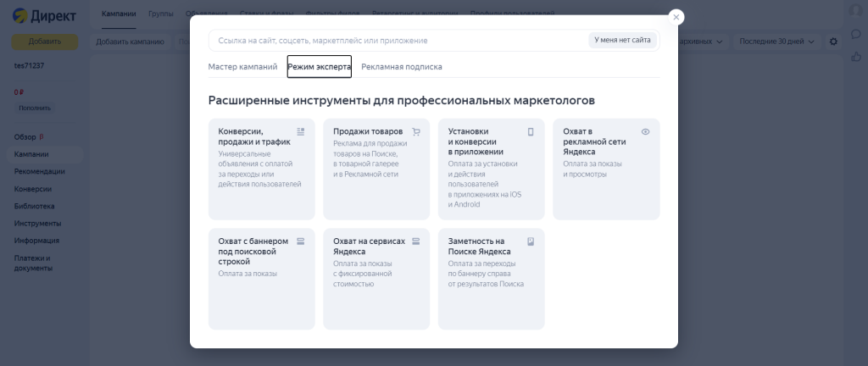Click the account name tes71237
Image resolution: width=868 pixels, height=366 pixels.
tap(30, 66)
